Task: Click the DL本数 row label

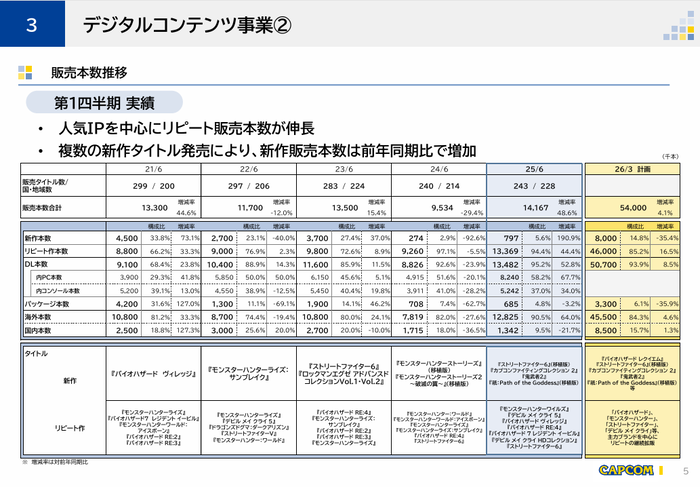Action: pyautogui.click(x=36, y=264)
